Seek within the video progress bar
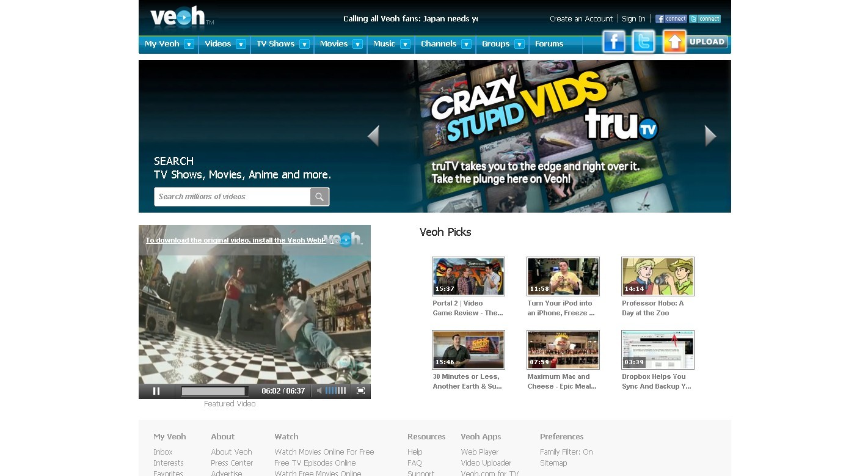 pyautogui.click(x=215, y=391)
